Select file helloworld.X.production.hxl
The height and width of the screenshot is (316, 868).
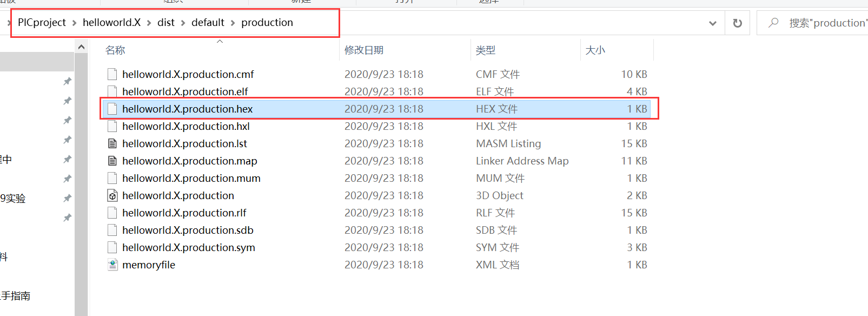(186, 126)
